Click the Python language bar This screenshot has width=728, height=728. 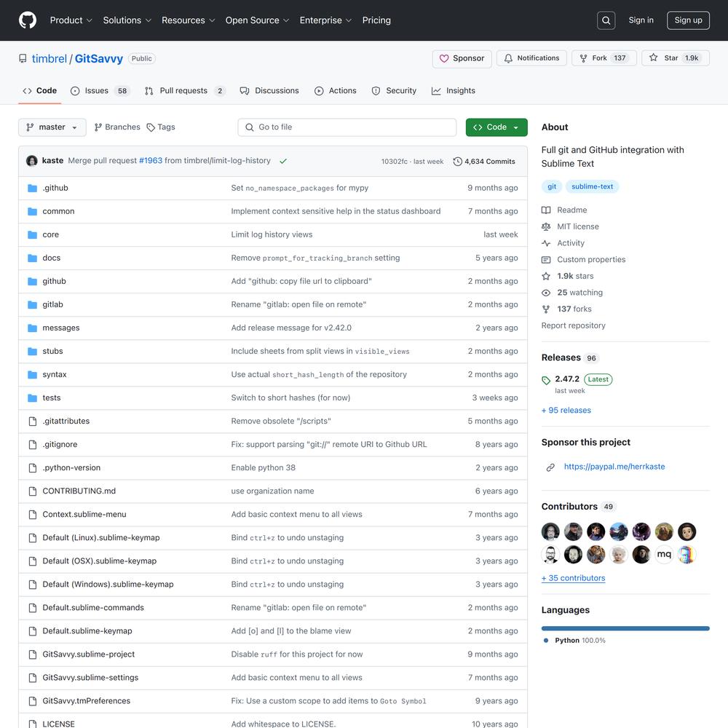(x=625, y=629)
